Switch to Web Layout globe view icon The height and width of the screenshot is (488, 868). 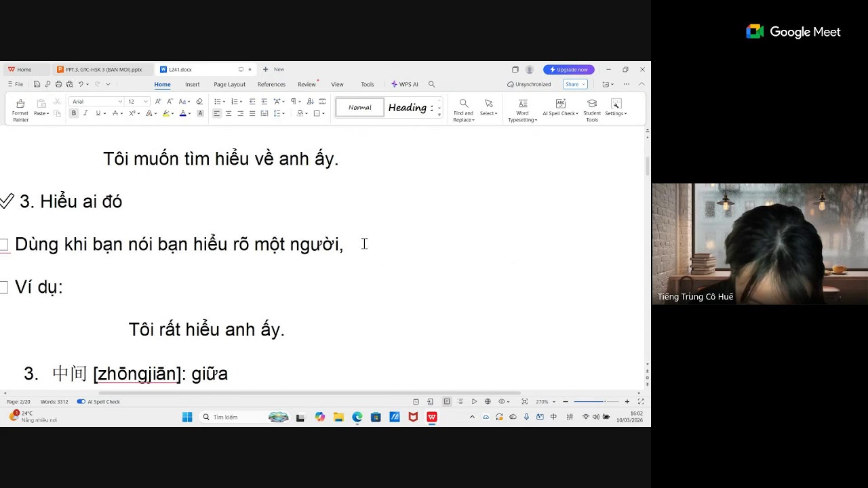point(488,402)
